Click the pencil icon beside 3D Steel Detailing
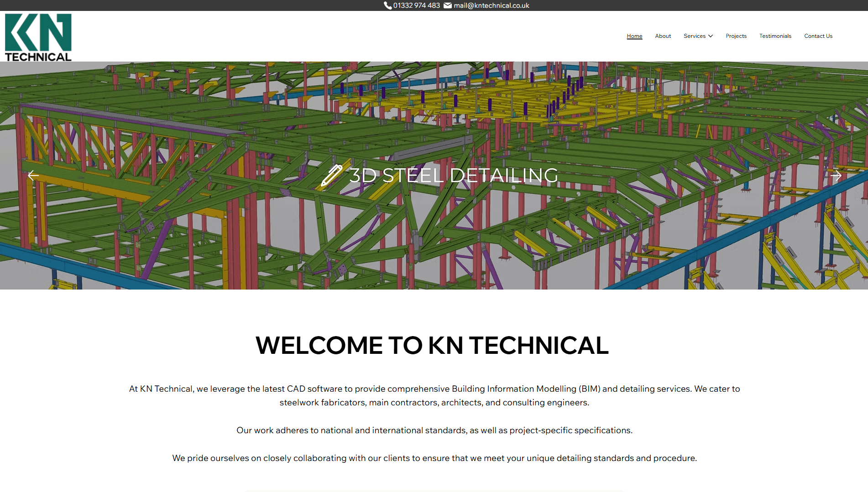868x492 pixels. pyautogui.click(x=334, y=176)
